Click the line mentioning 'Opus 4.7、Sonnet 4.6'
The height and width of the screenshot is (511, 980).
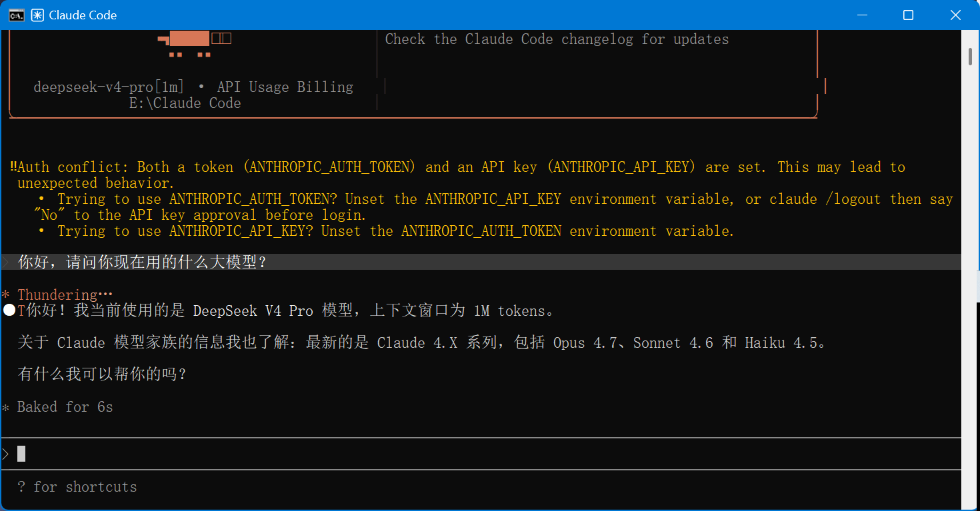pos(423,342)
